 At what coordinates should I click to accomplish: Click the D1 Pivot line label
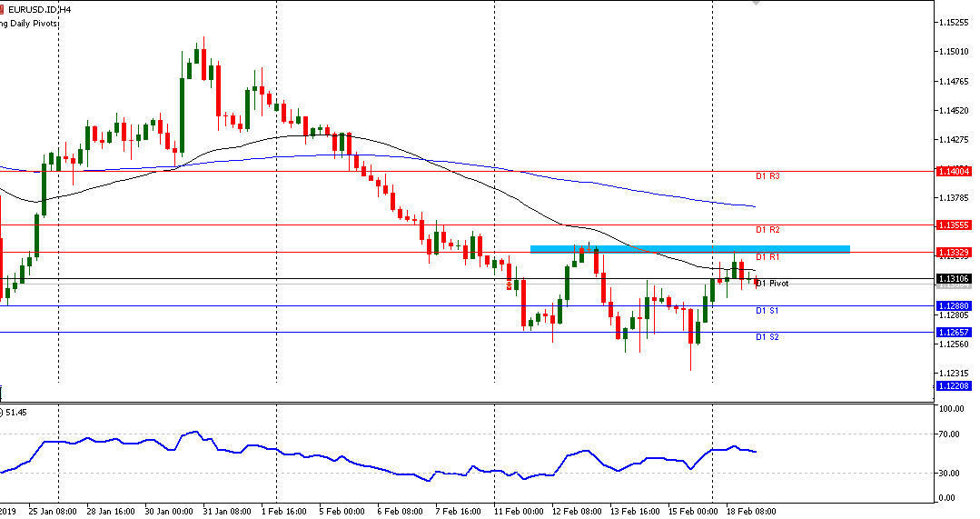click(x=772, y=284)
